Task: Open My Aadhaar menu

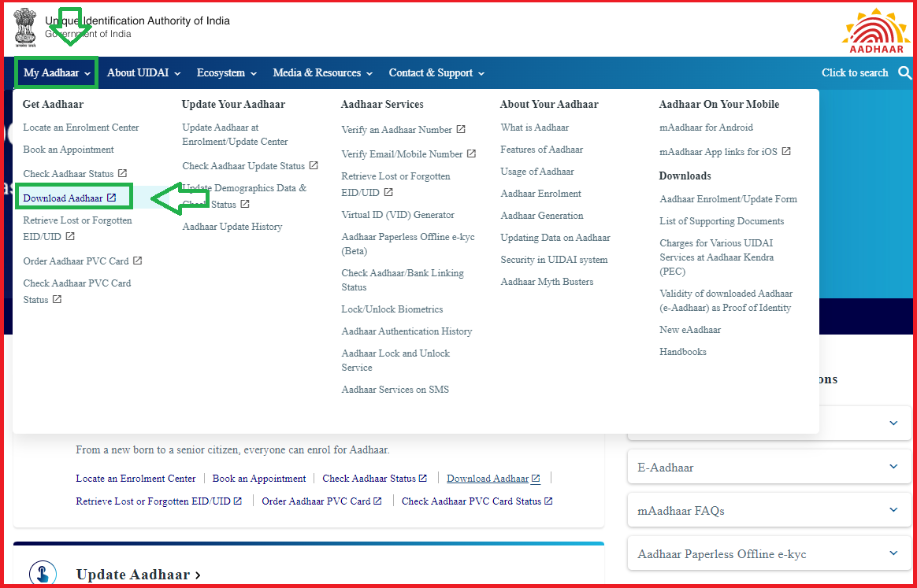Action: [x=57, y=73]
